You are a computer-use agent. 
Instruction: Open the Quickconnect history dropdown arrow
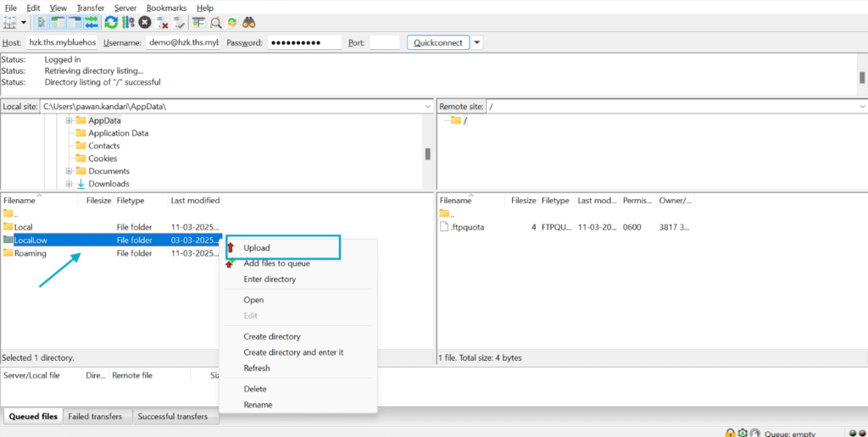point(476,42)
